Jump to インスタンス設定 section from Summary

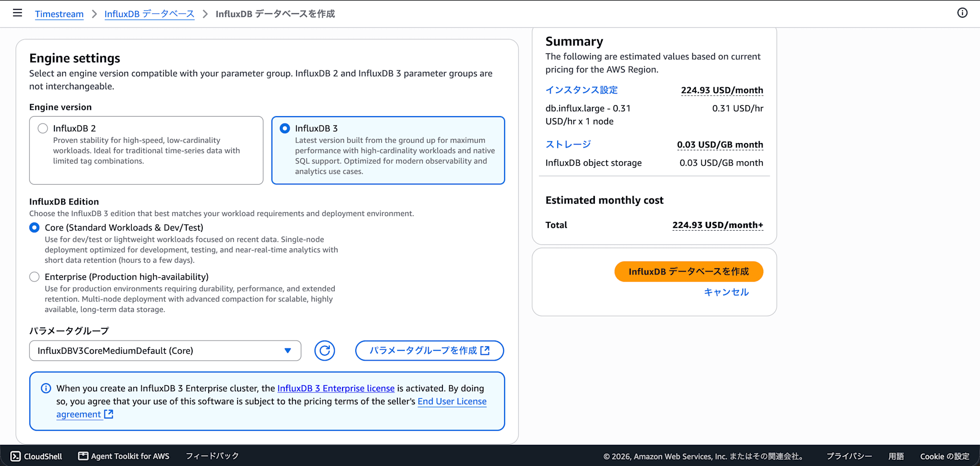(582, 90)
